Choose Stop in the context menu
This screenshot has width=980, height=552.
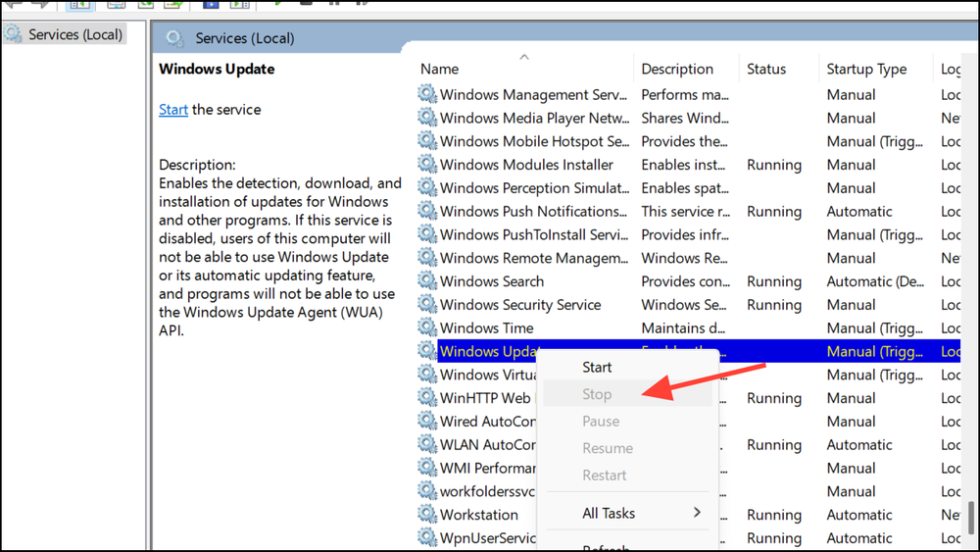(x=597, y=394)
